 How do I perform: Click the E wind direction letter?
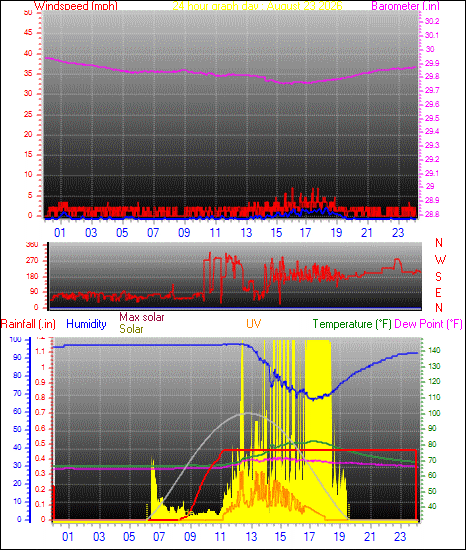(438, 293)
